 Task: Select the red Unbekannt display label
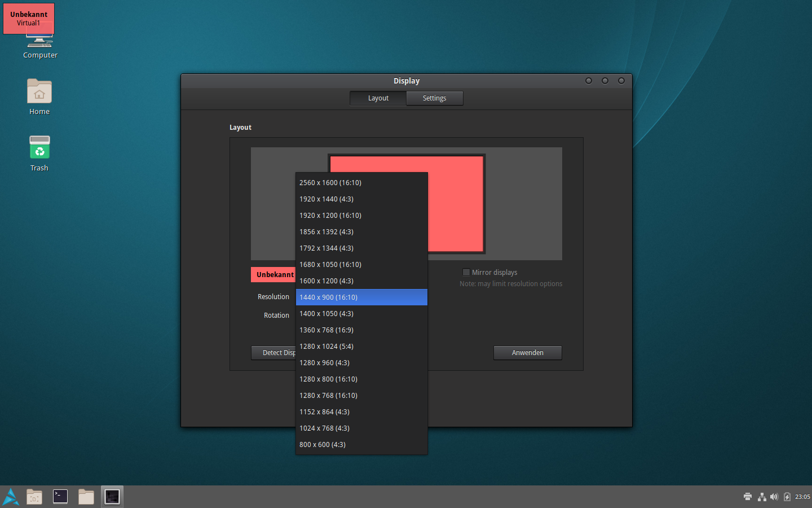273,275
